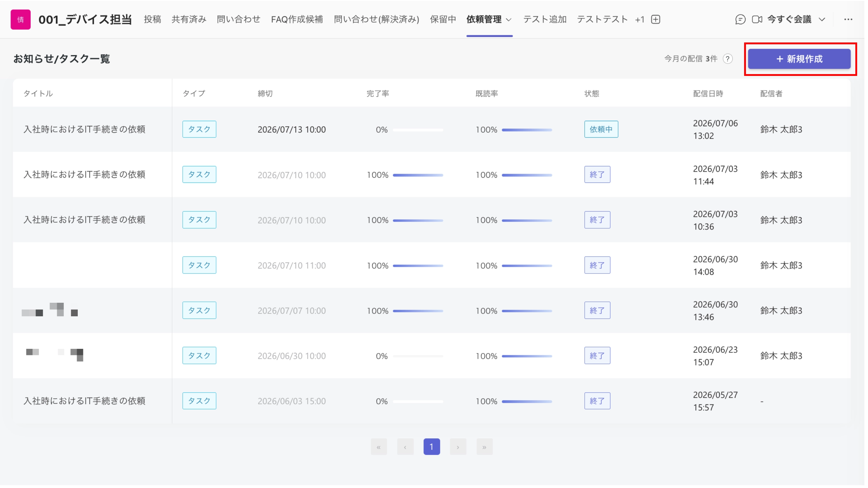Expand the 依頼管理 tab chevron

click(509, 20)
